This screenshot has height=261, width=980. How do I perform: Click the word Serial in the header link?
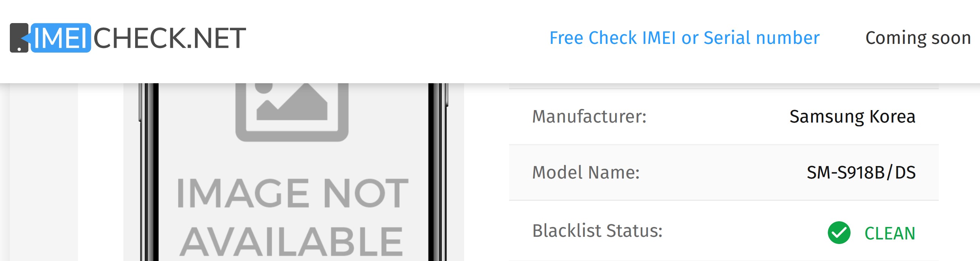[x=728, y=38]
